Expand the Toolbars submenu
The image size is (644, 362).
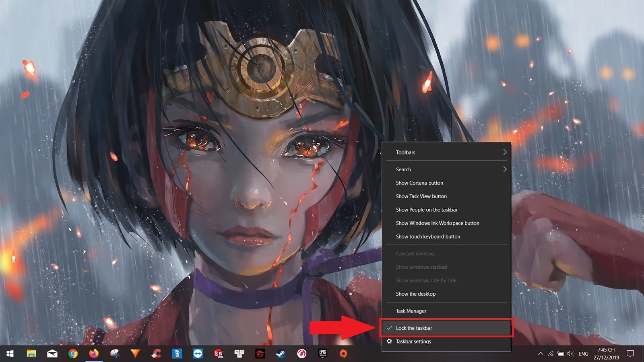click(x=446, y=152)
